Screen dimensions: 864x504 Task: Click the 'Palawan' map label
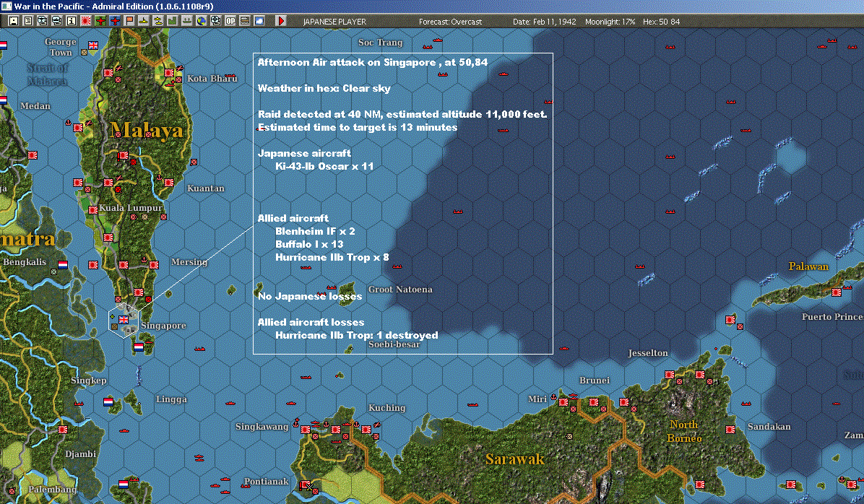808,266
